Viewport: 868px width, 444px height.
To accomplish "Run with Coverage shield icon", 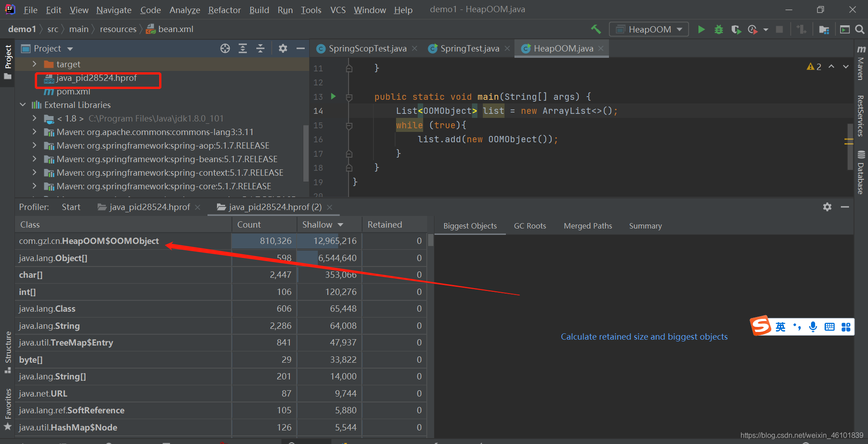I will point(736,29).
